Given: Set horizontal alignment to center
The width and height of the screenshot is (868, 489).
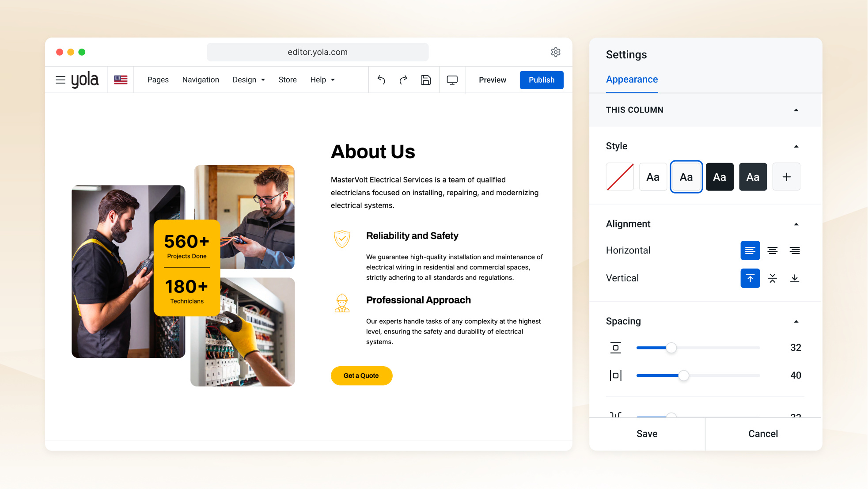Looking at the screenshot, I should pyautogui.click(x=773, y=250).
